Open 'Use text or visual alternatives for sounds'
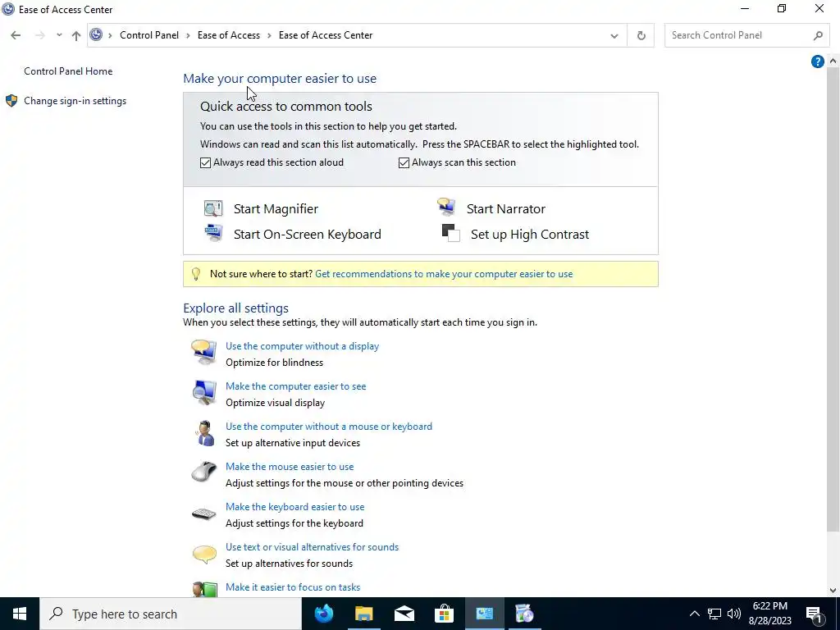 pos(312,547)
